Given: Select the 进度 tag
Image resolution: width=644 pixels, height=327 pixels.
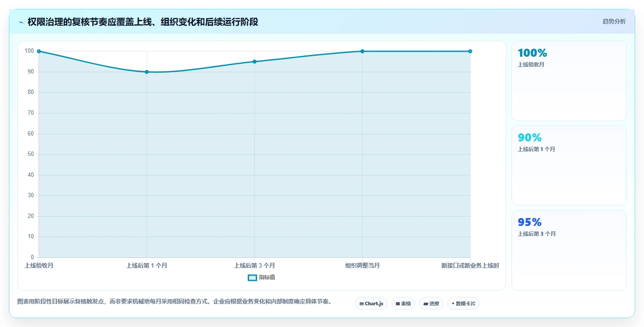Looking at the screenshot, I should click(x=431, y=304).
